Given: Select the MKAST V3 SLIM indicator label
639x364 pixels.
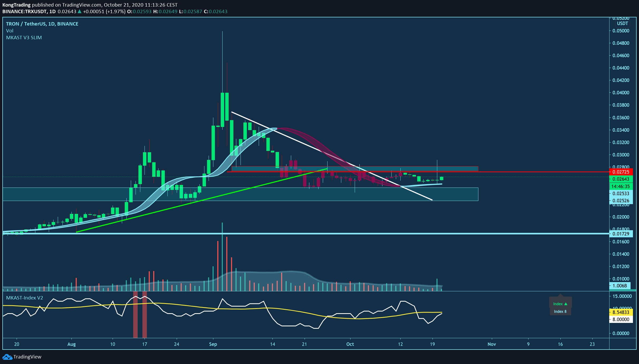Looking at the screenshot, I should tap(24, 37).
